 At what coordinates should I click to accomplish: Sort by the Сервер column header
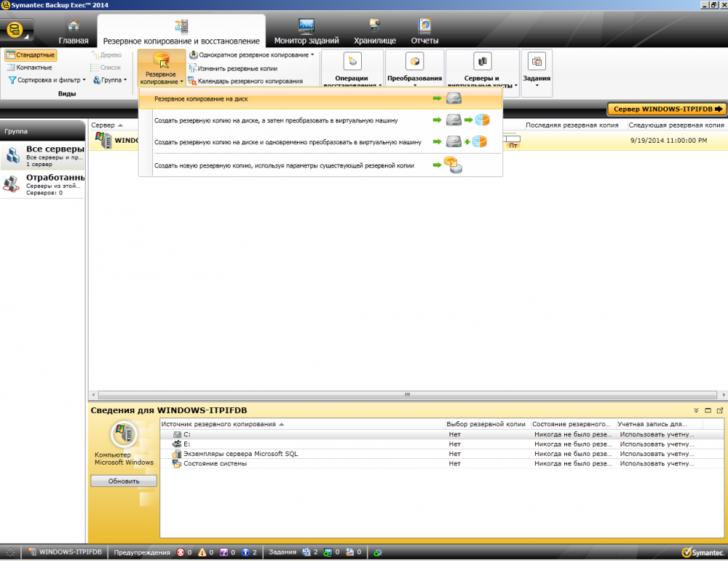[x=107, y=125]
